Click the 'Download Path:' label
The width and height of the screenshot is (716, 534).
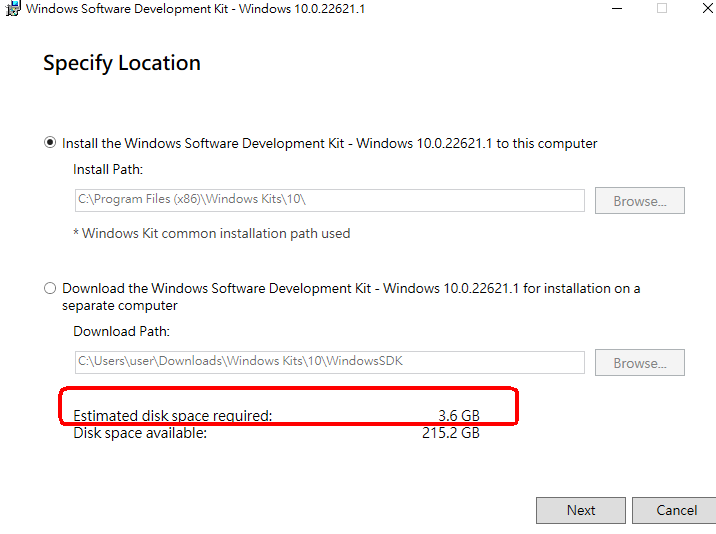tap(121, 331)
